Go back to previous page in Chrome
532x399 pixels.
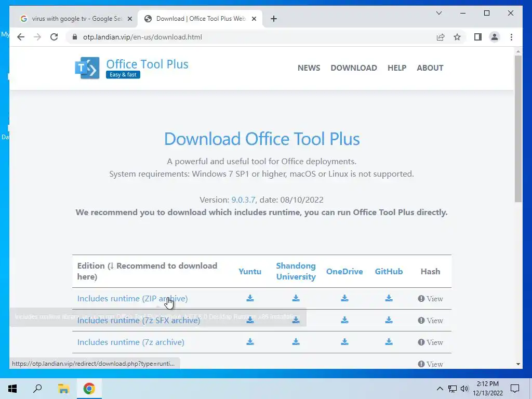click(x=21, y=37)
